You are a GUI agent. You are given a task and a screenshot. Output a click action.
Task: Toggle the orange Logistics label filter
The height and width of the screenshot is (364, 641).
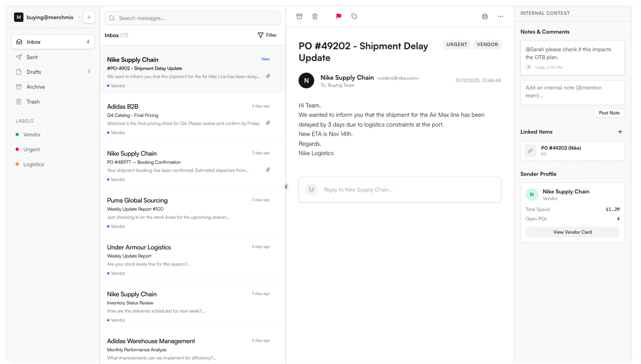(x=33, y=164)
